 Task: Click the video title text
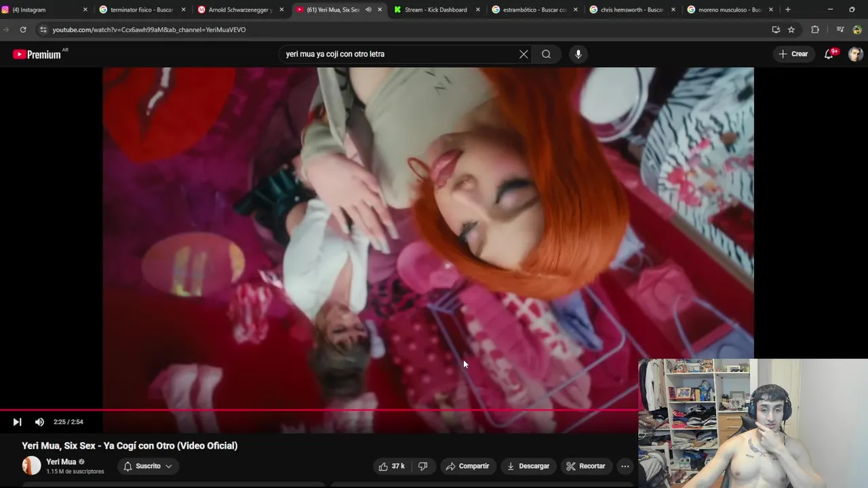(130, 445)
